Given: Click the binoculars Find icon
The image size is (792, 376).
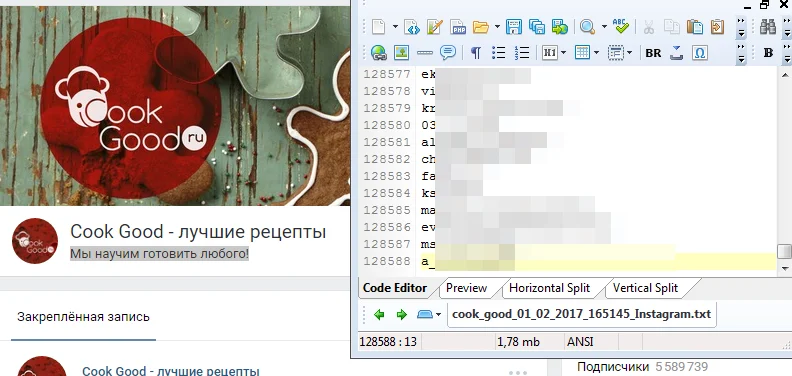Looking at the screenshot, I should (767, 27).
